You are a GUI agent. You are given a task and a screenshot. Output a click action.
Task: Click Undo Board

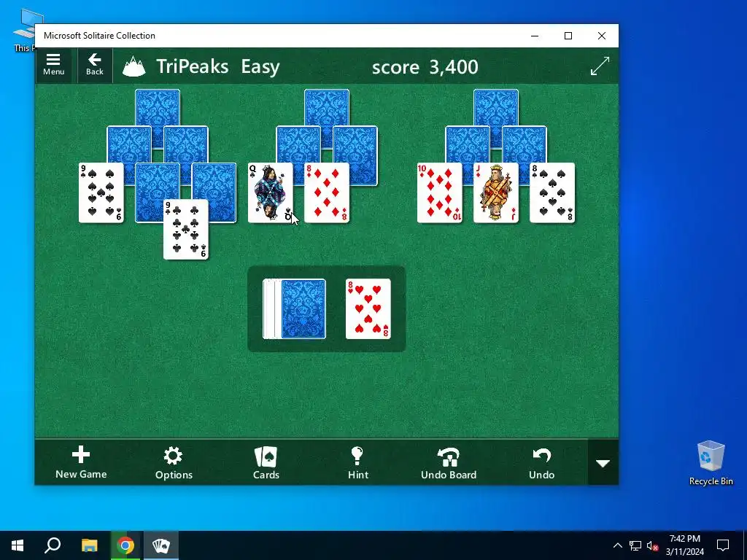[449, 462]
